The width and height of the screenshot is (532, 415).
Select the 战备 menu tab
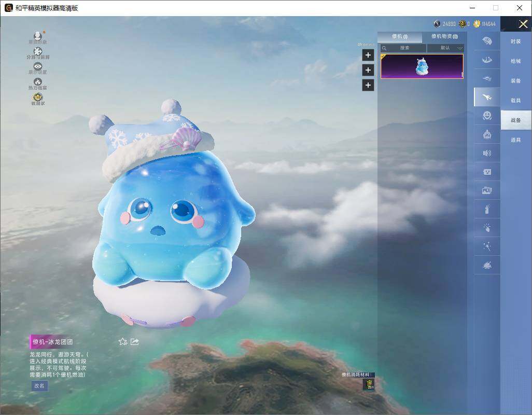516,120
